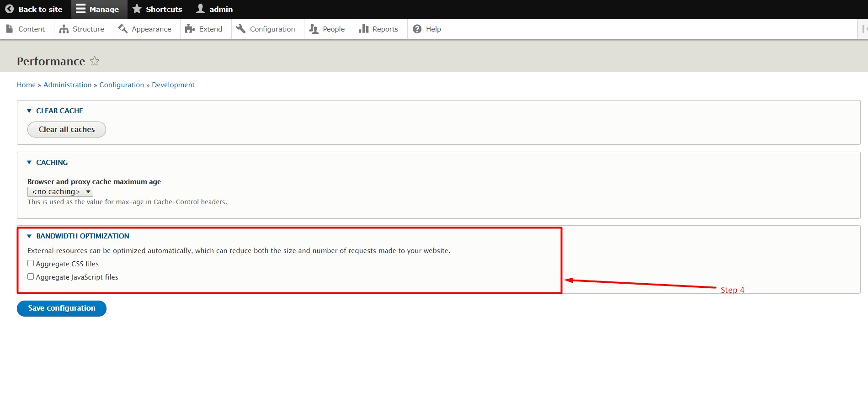Image resolution: width=868 pixels, height=402 pixels.
Task: Click the Back to site label
Action: coord(40,9)
